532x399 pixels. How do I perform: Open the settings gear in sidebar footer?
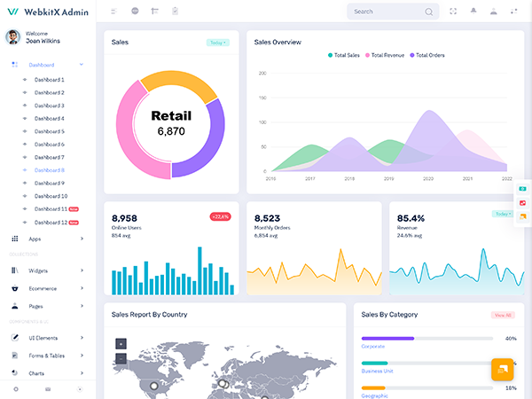point(15,389)
